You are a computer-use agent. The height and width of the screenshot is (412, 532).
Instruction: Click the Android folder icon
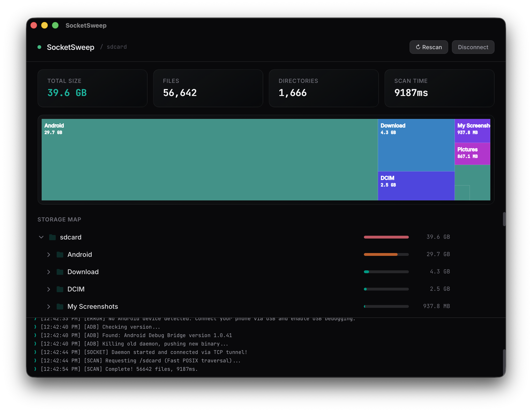point(60,254)
